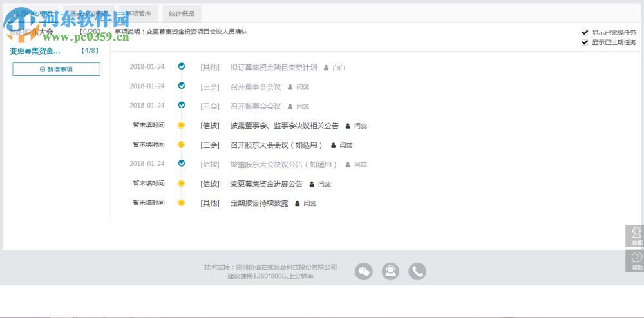This screenshot has width=644, height=318.
Task: Open the task 定期报告持续披露
Action: point(260,203)
